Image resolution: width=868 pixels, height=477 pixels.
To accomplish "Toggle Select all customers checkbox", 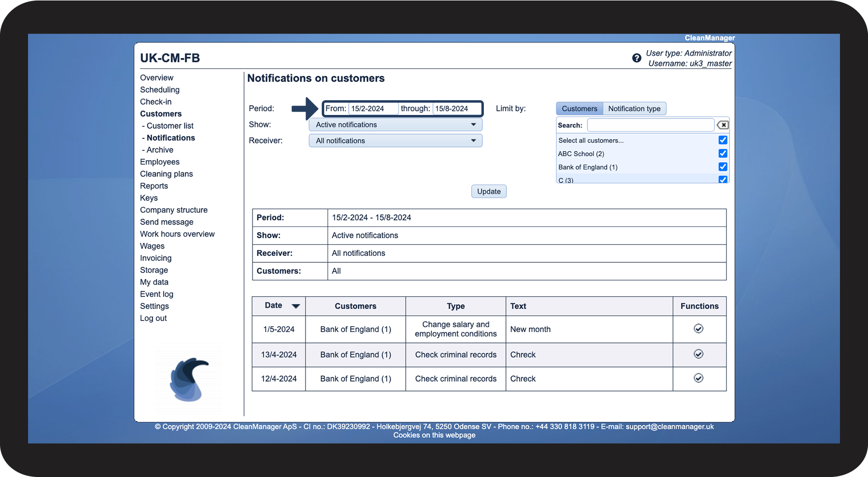I will (x=723, y=140).
